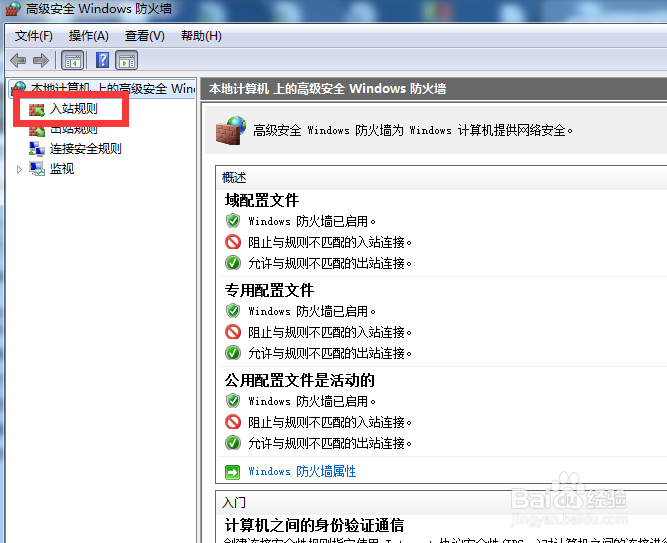Click red block icon under 专用配置文件
The width and height of the screenshot is (667, 543).
coord(233,332)
